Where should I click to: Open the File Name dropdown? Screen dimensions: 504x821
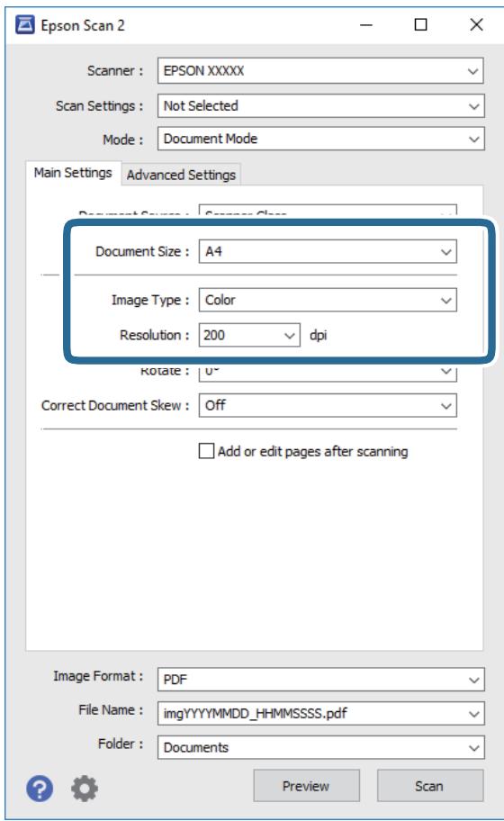320,713
